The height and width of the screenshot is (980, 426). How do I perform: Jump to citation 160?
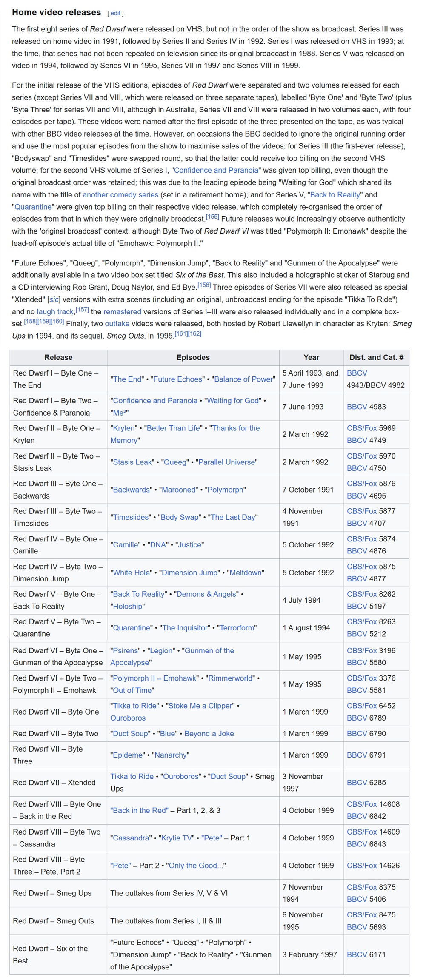[57, 322]
